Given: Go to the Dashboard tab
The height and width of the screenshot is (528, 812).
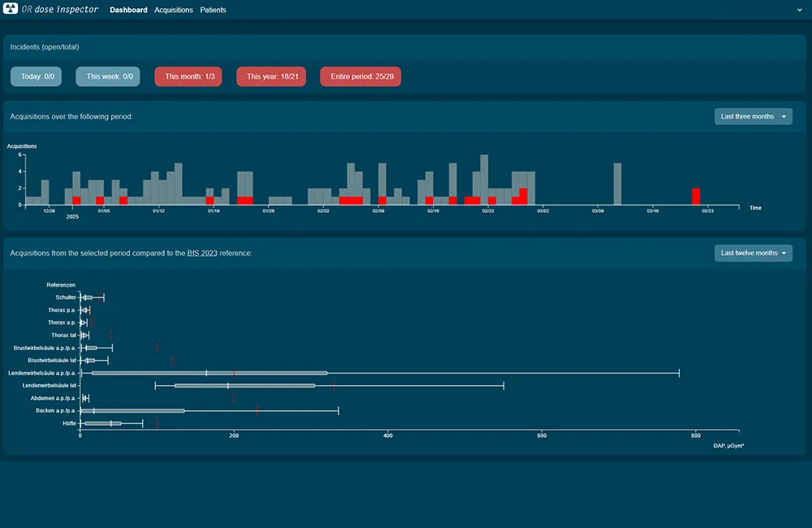Looking at the screenshot, I should 128,10.
